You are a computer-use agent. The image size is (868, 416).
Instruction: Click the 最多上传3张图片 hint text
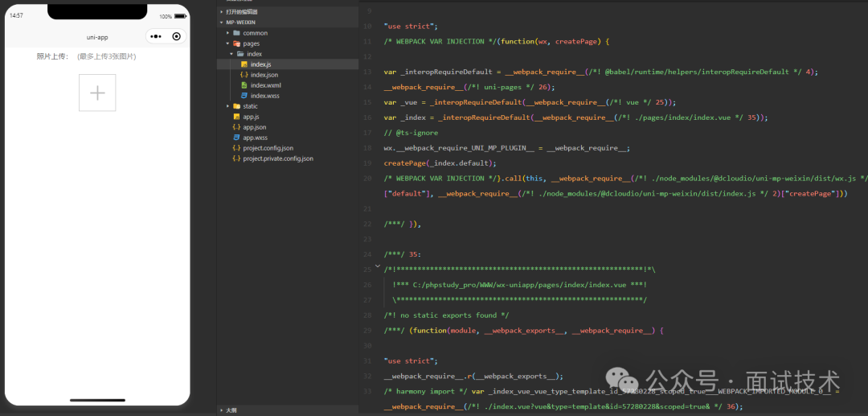tap(107, 56)
